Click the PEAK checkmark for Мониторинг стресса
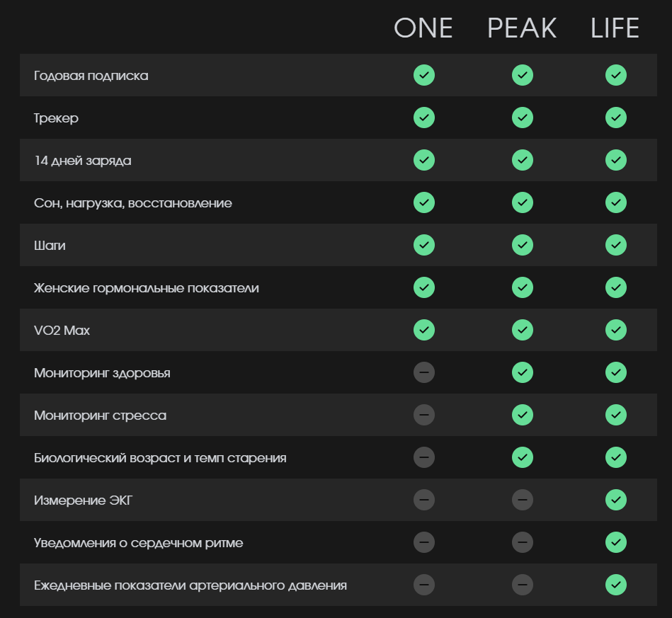This screenshot has width=672, height=618. [523, 415]
